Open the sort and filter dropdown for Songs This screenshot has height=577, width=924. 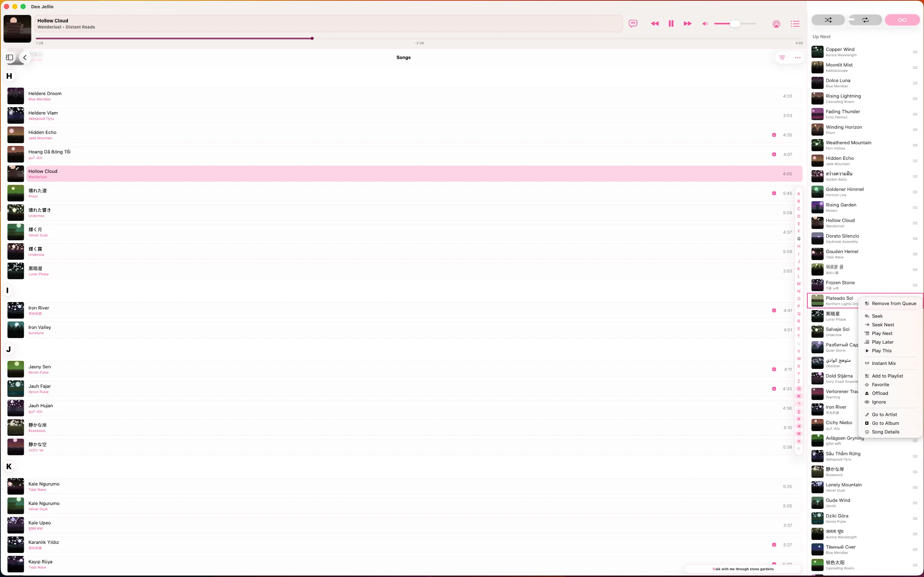[782, 58]
